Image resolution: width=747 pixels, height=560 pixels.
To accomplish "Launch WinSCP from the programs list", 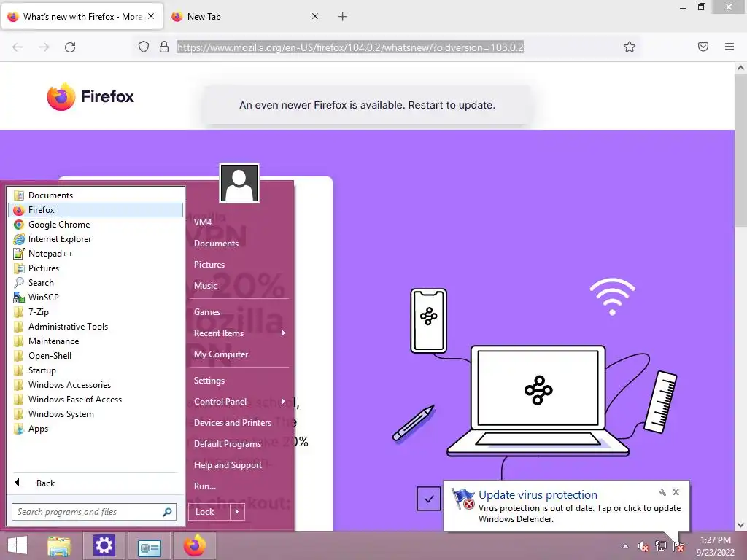I will point(96,297).
